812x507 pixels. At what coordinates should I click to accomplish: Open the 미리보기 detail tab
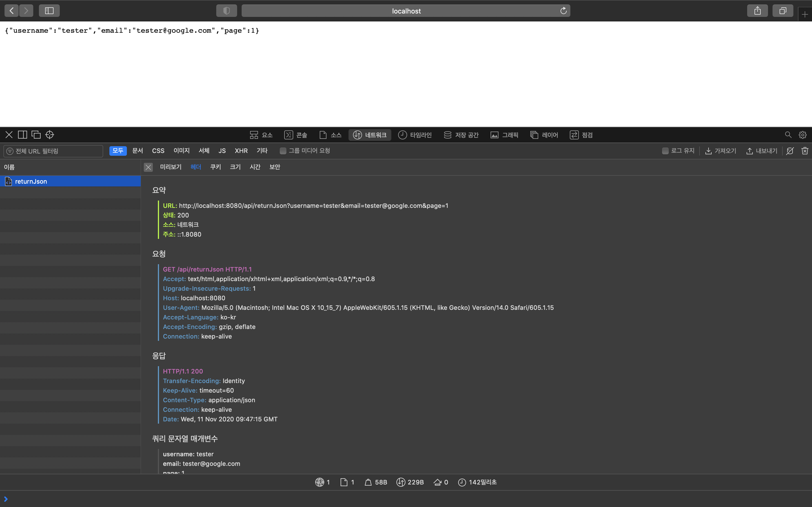(171, 167)
